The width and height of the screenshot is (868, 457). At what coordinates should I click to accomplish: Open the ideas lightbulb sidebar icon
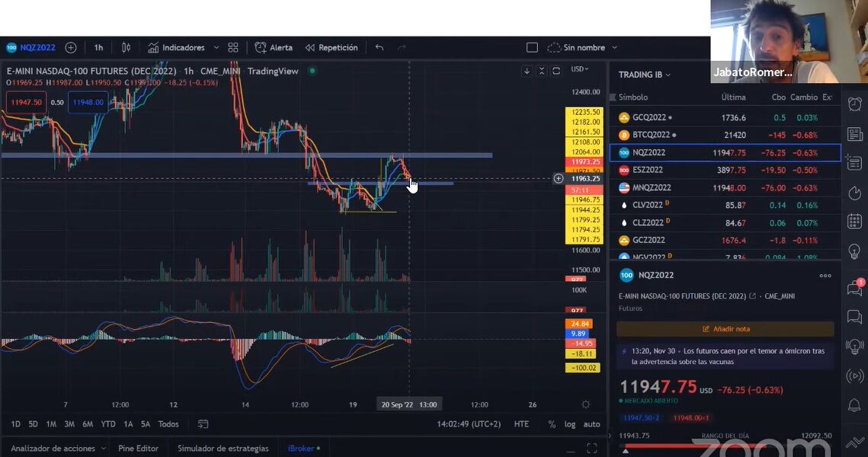pyautogui.click(x=855, y=251)
